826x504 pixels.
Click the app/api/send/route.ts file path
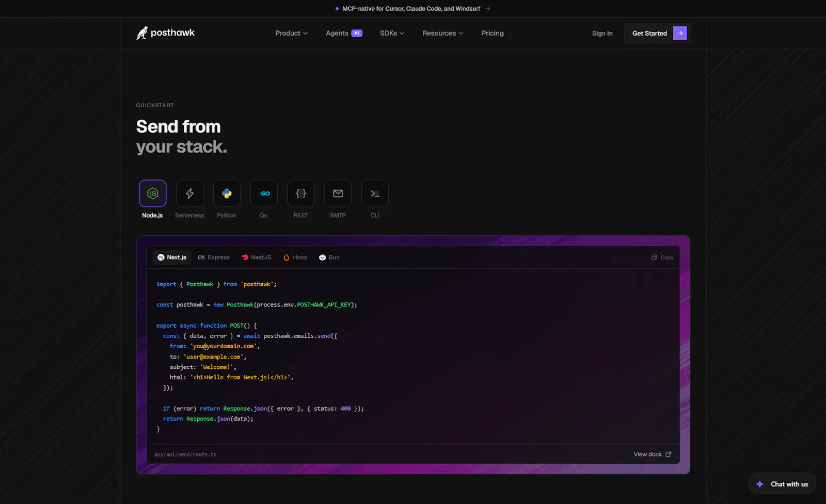tap(185, 454)
